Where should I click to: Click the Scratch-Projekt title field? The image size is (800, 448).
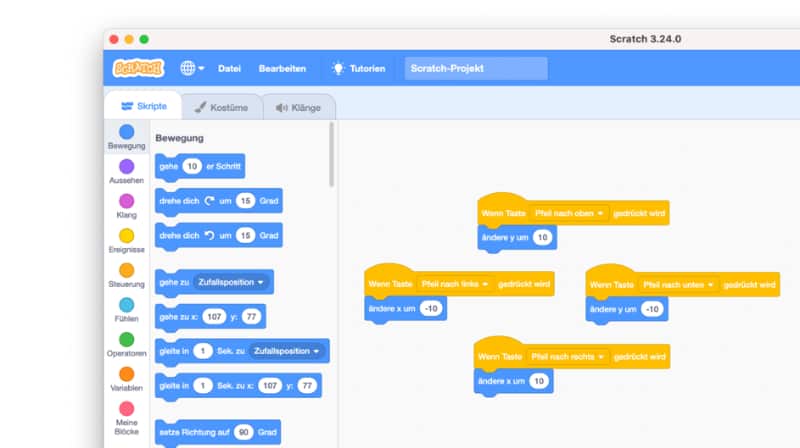476,68
